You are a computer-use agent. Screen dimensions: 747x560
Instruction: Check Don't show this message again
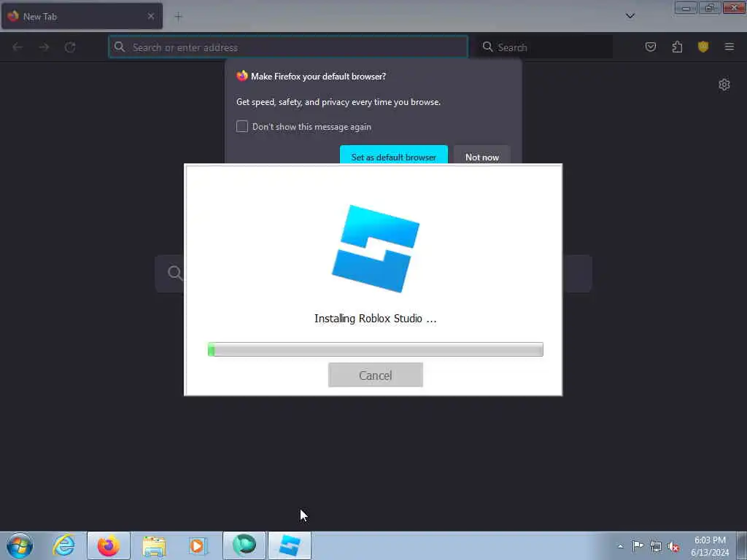[242, 126]
